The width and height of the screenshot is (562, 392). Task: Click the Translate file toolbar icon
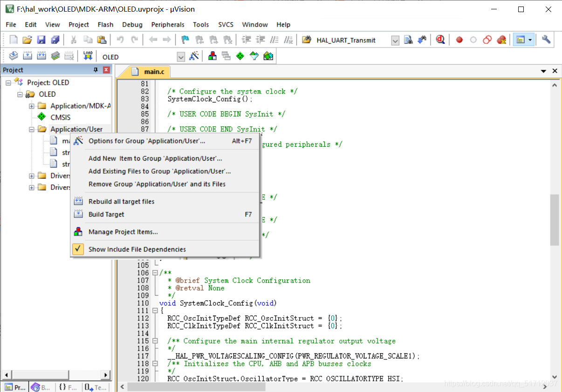(x=14, y=56)
